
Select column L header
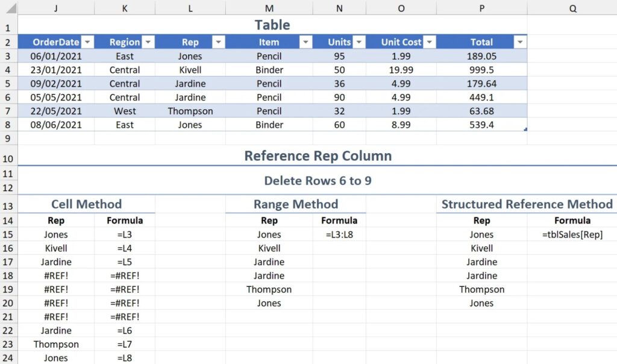point(190,8)
